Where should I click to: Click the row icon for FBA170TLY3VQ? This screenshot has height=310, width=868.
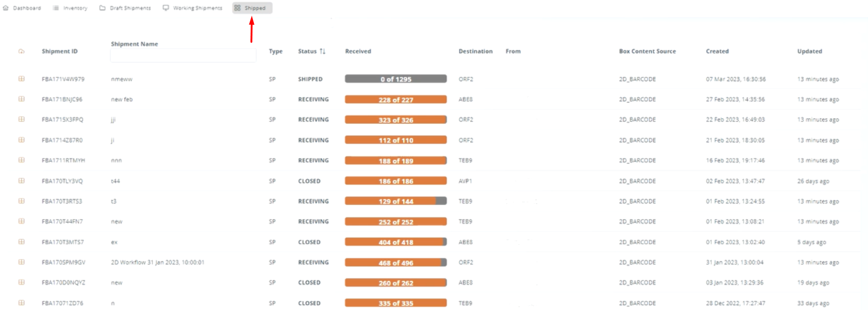(21, 181)
